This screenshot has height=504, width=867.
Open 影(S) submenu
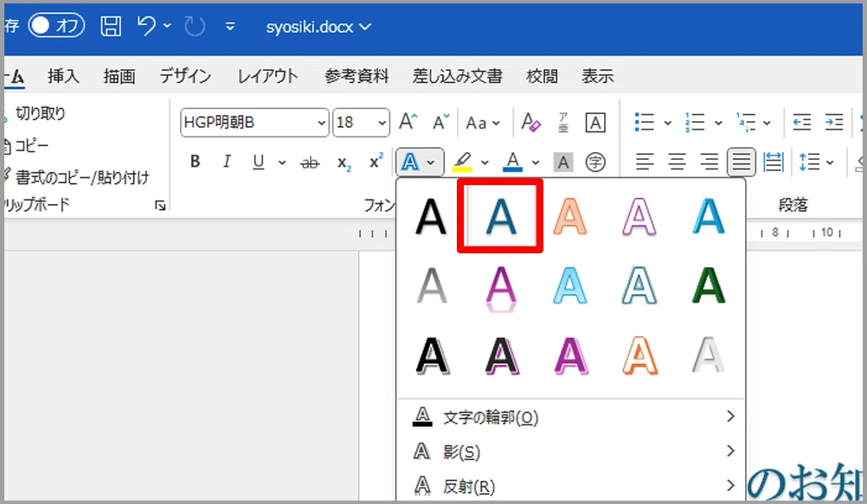[x=571, y=452]
